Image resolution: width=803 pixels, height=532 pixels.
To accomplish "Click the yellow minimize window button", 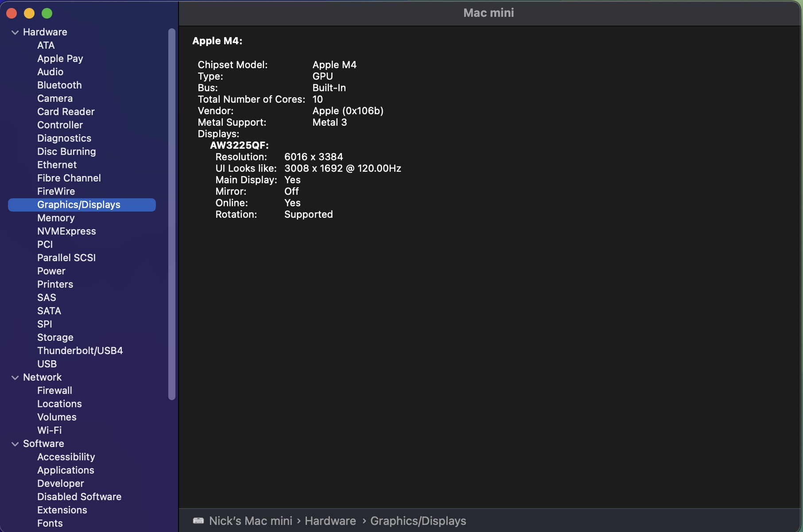I will (29, 14).
